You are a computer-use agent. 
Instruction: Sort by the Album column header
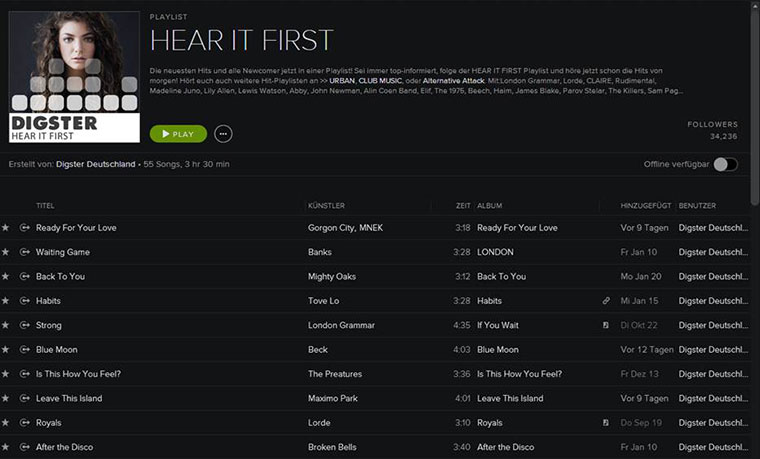pyautogui.click(x=489, y=205)
